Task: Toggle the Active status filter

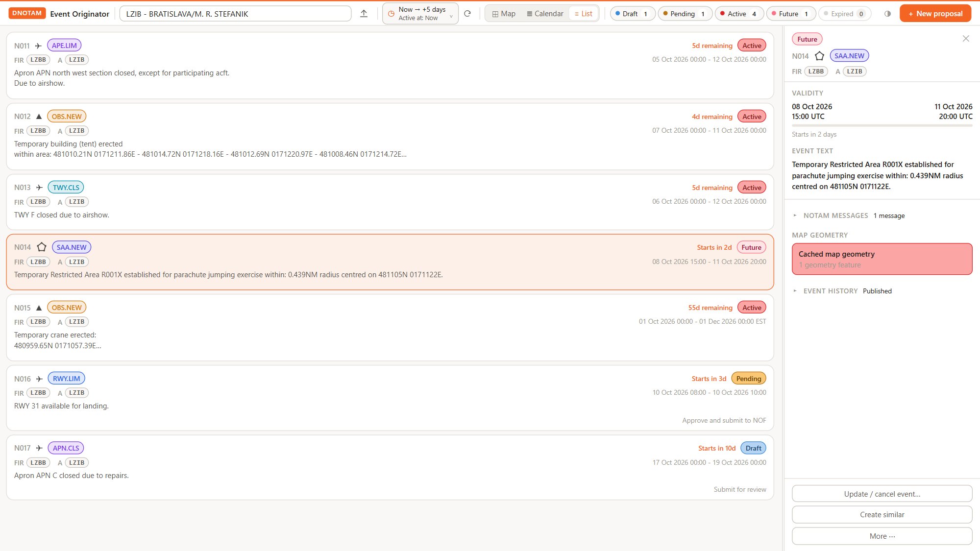Action: tap(739, 14)
